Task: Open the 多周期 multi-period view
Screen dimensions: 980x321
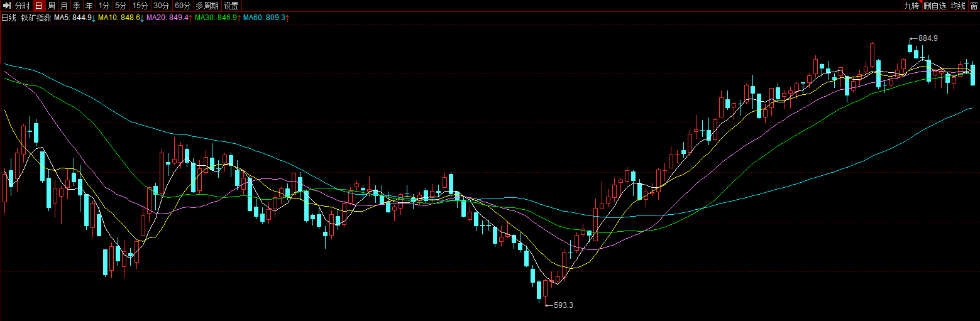Action: pos(207,6)
